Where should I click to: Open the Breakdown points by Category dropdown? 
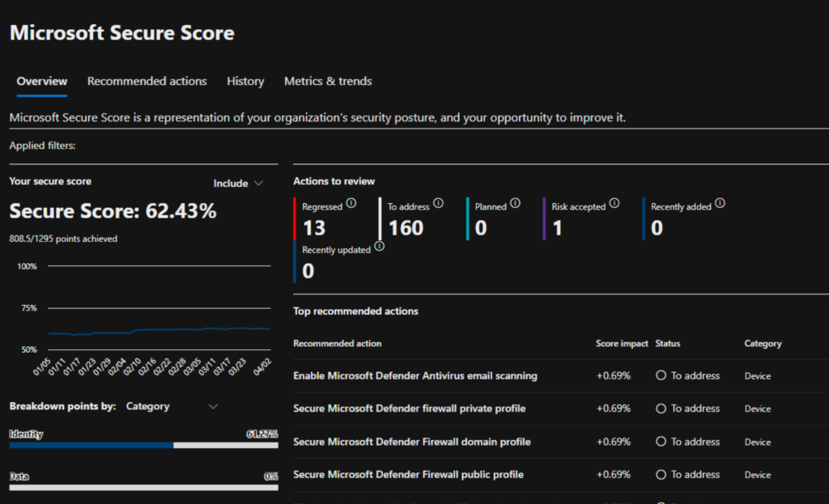pos(172,406)
